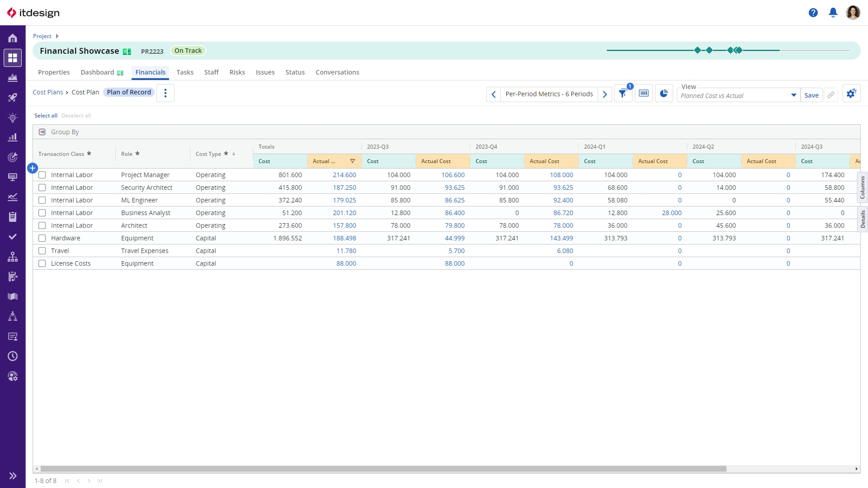Image resolution: width=868 pixels, height=488 pixels.
Task: Expand the sidebar with double-chevron icon
Action: point(13,475)
